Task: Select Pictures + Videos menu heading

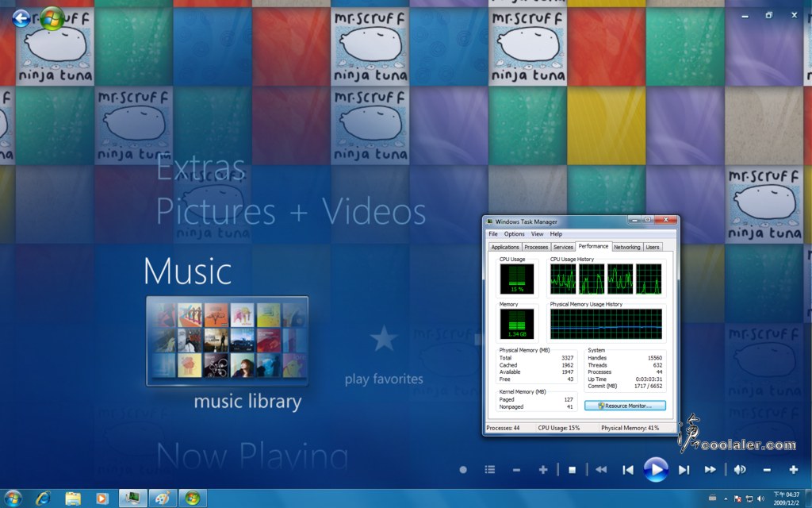Action: (x=291, y=211)
